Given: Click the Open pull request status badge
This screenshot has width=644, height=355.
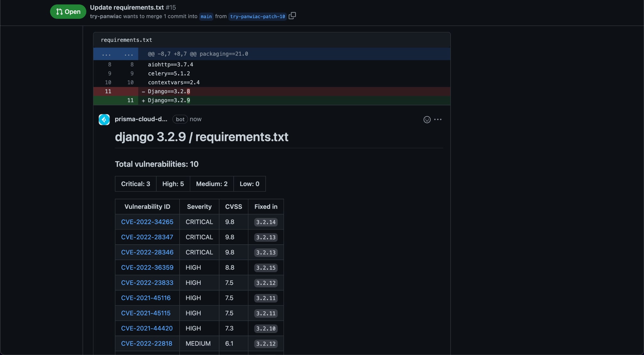Looking at the screenshot, I should (x=68, y=12).
